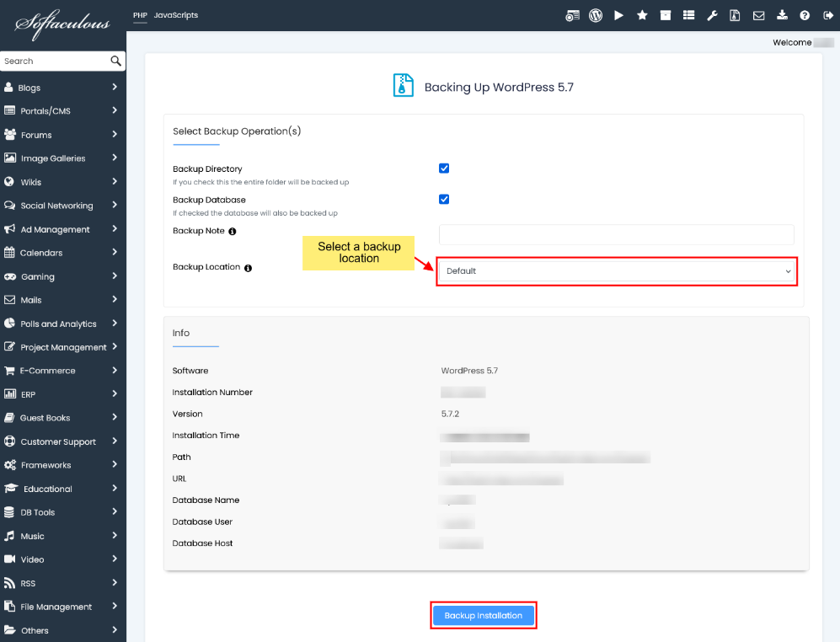The image size is (840, 642).
Task: Click the Backup Location info icon
Action: coord(248,268)
